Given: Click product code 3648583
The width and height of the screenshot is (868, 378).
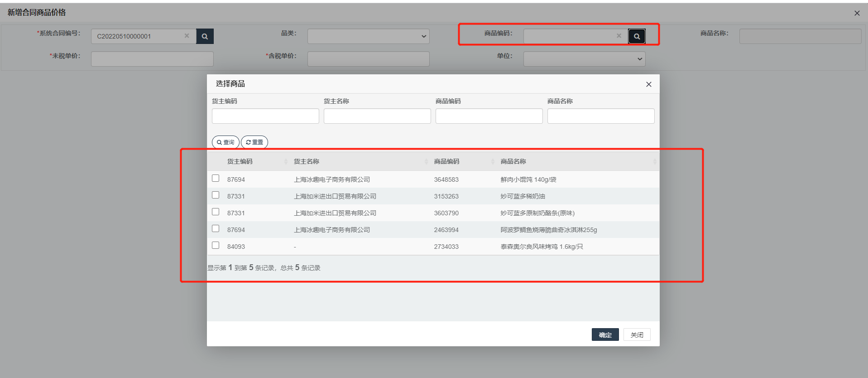Looking at the screenshot, I should (x=446, y=179).
